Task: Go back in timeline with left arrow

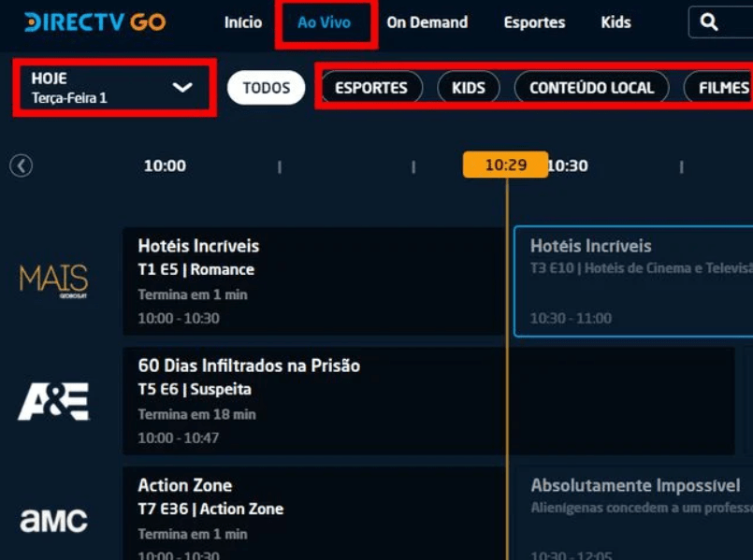Action: (x=22, y=166)
